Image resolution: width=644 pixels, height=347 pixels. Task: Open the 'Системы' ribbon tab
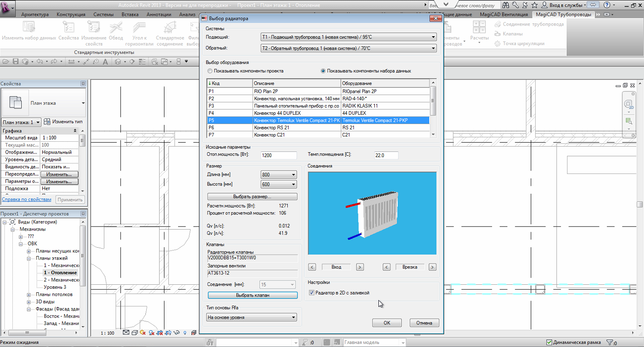(x=103, y=15)
